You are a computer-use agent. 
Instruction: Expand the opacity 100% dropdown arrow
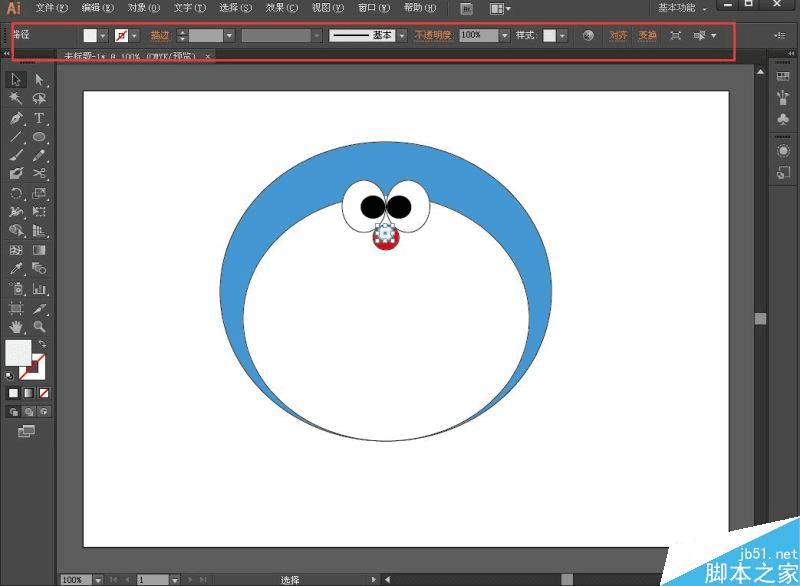[504, 36]
